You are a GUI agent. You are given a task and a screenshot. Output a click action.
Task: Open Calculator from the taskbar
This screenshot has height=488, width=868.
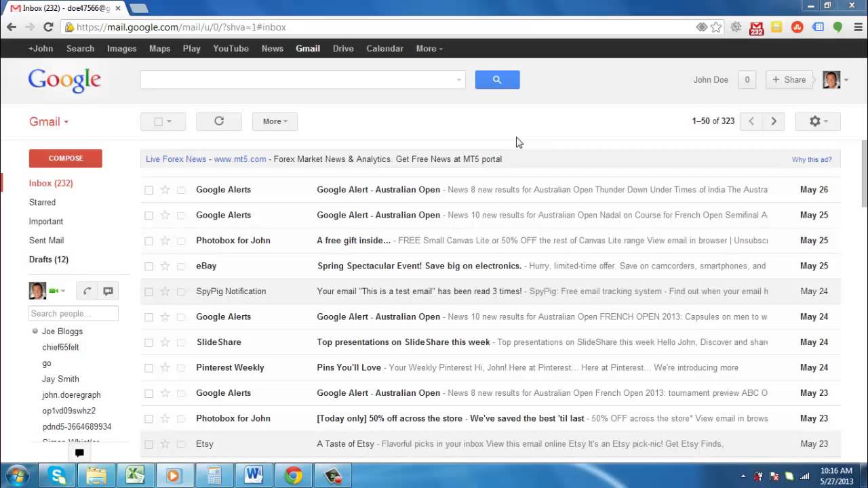coord(214,475)
